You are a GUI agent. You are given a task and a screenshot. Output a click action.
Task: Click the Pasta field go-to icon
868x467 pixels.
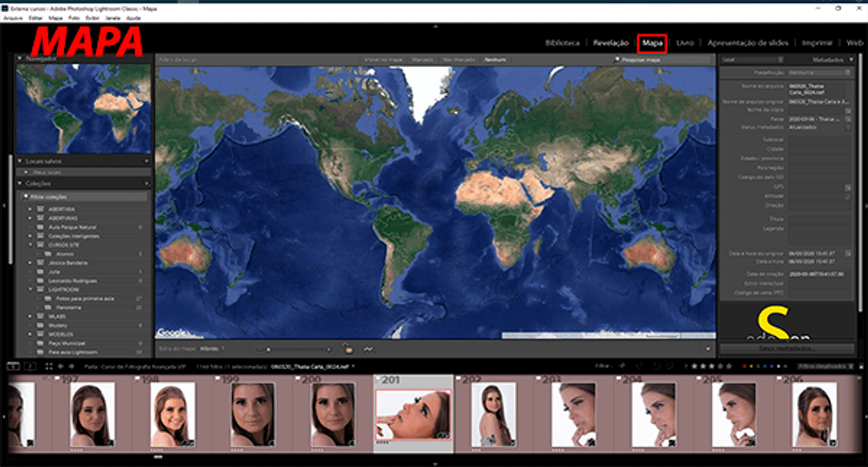(x=849, y=119)
